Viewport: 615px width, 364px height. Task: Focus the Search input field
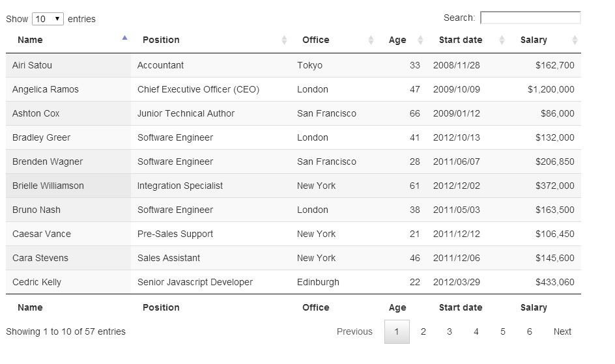tap(530, 18)
